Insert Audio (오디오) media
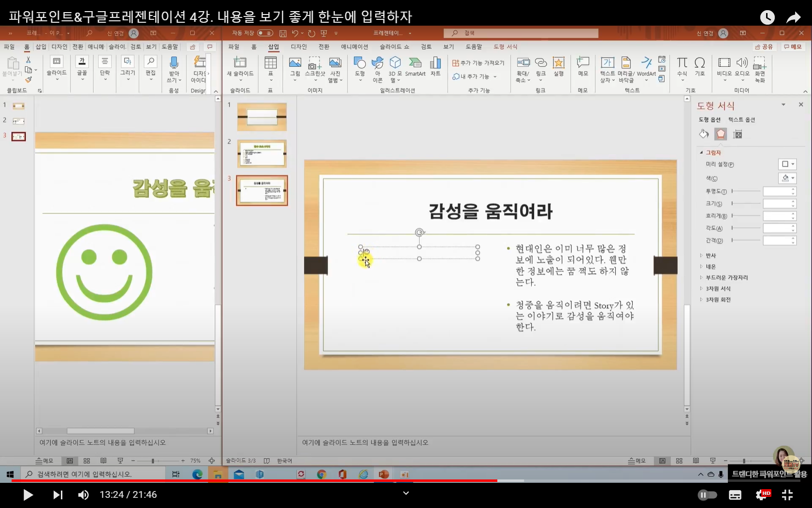812x508 pixels. click(x=742, y=69)
